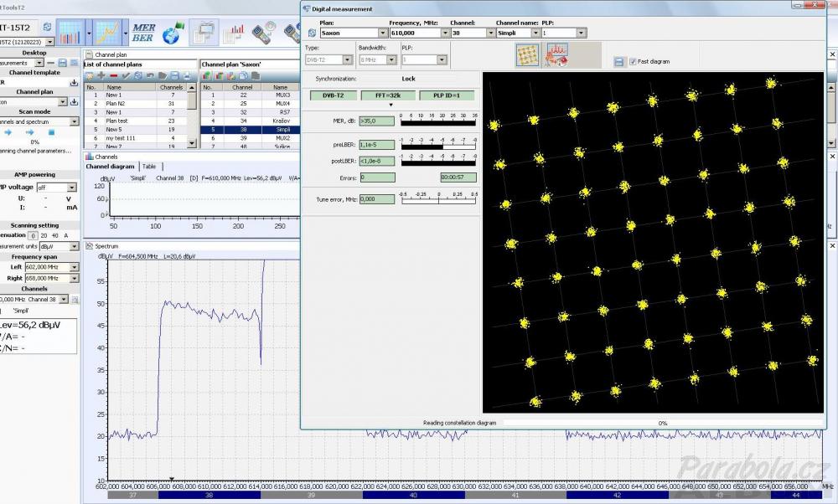This screenshot has height=504, width=838.
Task: Open the Channel name dropdown showing Simpli
Action: coord(535,33)
